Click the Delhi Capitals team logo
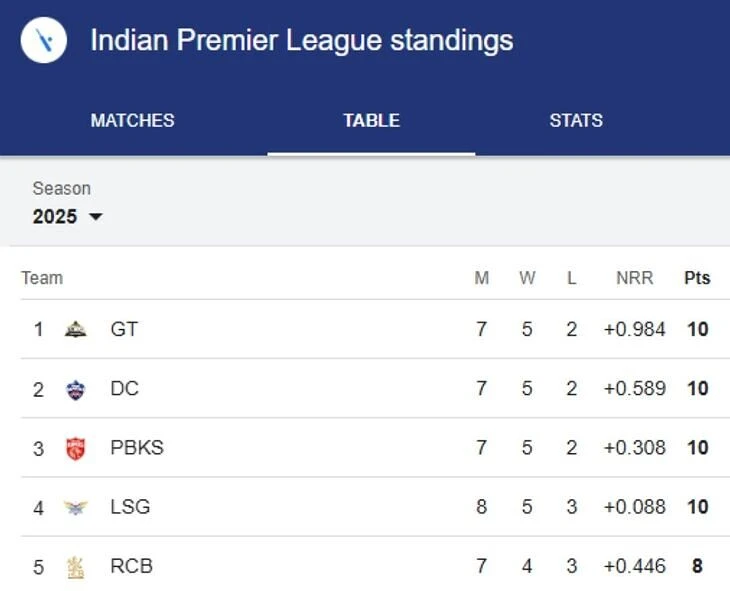The height and width of the screenshot is (591, 730). tap(75, 389)
